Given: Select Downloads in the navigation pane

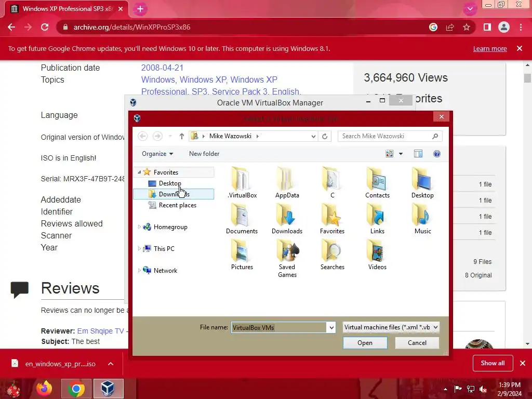Looking at the screenshot, I should coord(174,194).
